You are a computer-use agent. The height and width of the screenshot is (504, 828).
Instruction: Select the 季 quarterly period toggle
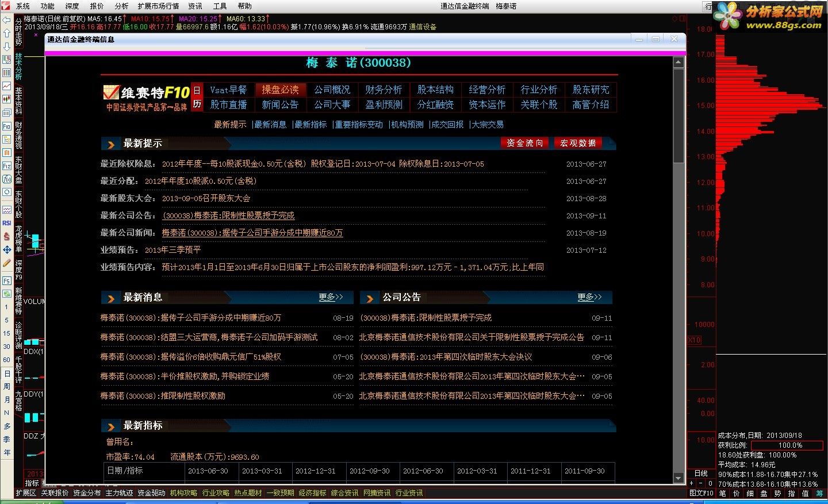pos(7,439)
